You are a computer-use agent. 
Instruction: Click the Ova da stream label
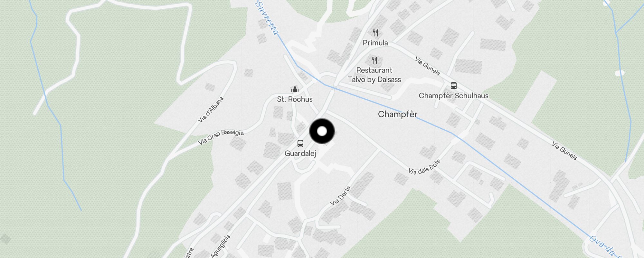(x=604, y=247)
